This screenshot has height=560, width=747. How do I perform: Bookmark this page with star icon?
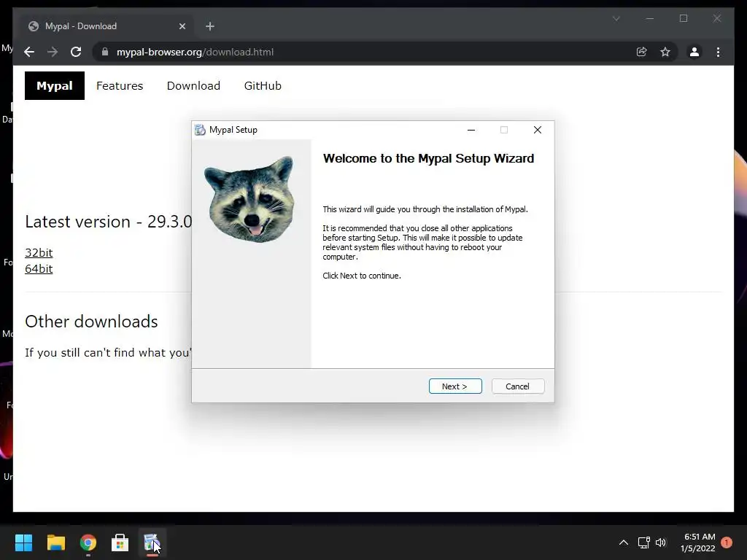[x=665, y=52]
